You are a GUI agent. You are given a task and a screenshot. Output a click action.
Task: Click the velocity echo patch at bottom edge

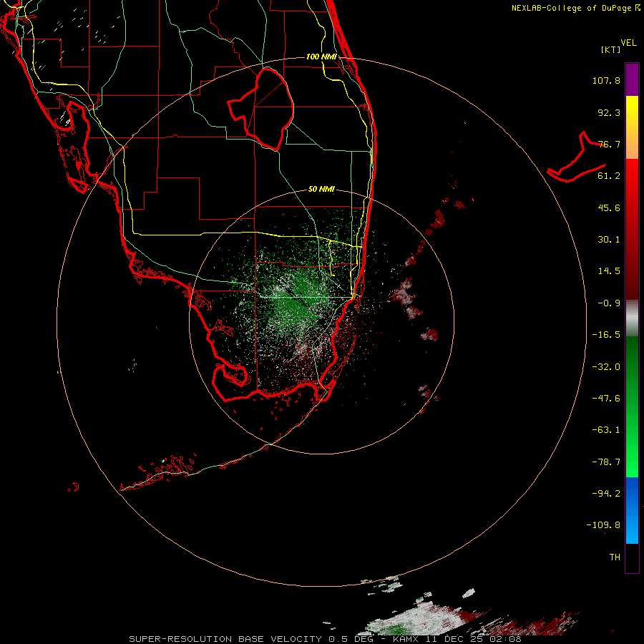point(427,618)
